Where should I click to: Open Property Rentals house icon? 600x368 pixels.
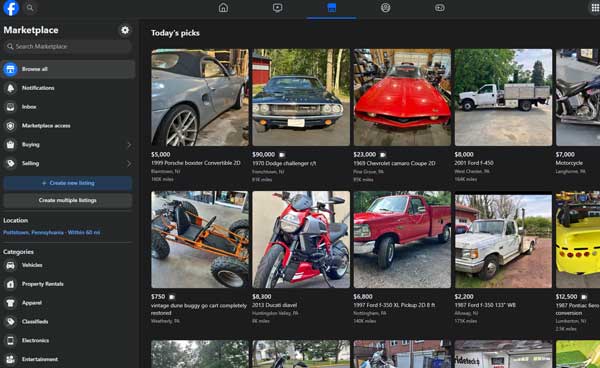10,284
